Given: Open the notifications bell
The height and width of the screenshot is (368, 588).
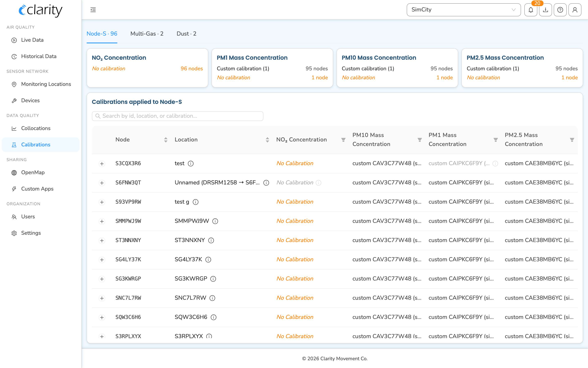Looking at the screenshot, I should tap(531, 10).
